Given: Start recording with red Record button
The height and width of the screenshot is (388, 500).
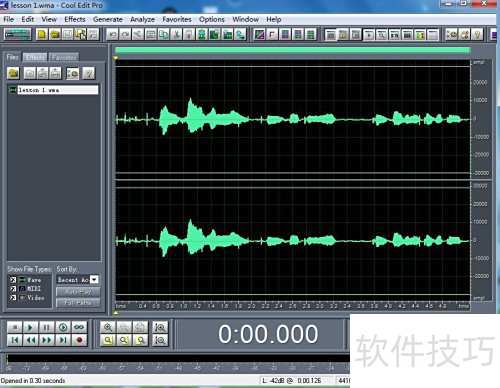Looking at the screenshot, I should (x=79, y=340).
